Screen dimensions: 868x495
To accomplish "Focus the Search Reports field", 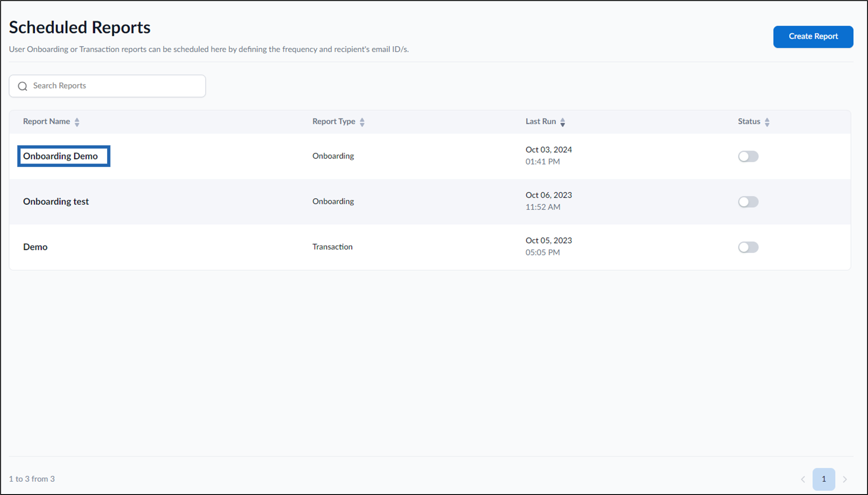I will [x=108, y=86].
